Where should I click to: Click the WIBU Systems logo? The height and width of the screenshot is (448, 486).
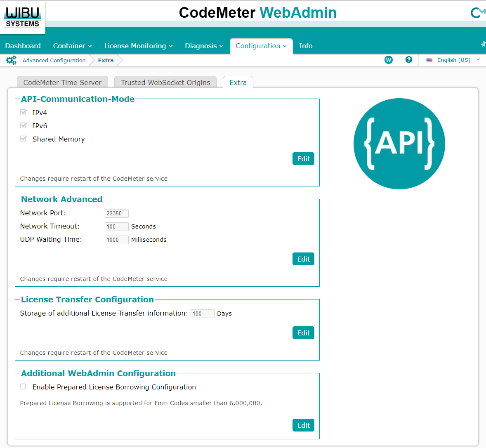pos(23,17)
